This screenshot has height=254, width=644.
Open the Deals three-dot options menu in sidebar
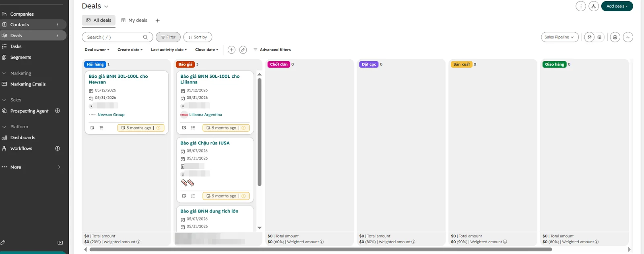point(58,35)
